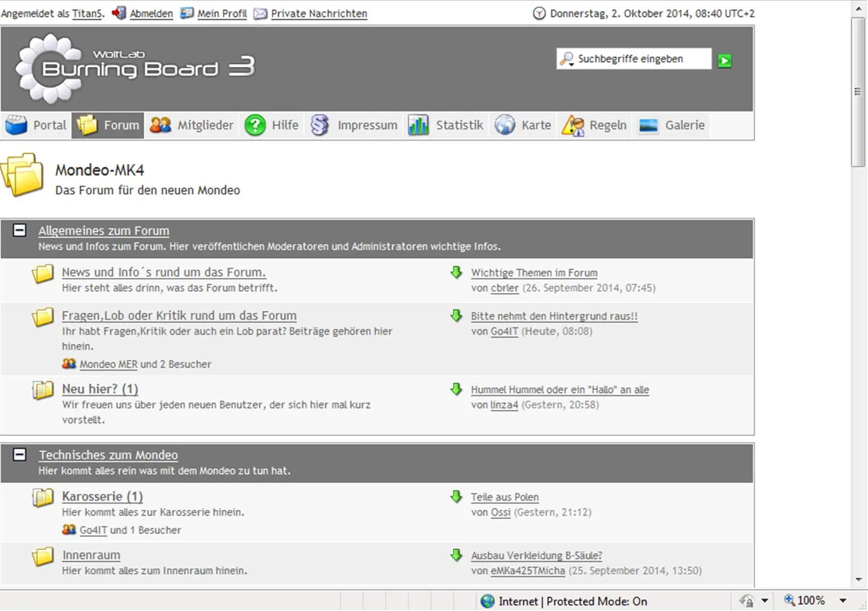Click the Suchbegriffe eingeben search field
868x611 pixels.
tap(639, 59)
